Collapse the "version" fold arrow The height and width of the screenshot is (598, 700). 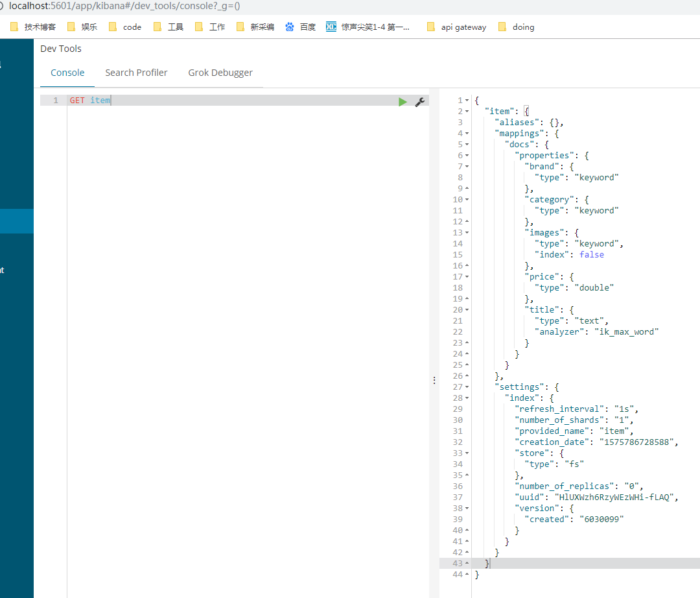coord(467,508)
